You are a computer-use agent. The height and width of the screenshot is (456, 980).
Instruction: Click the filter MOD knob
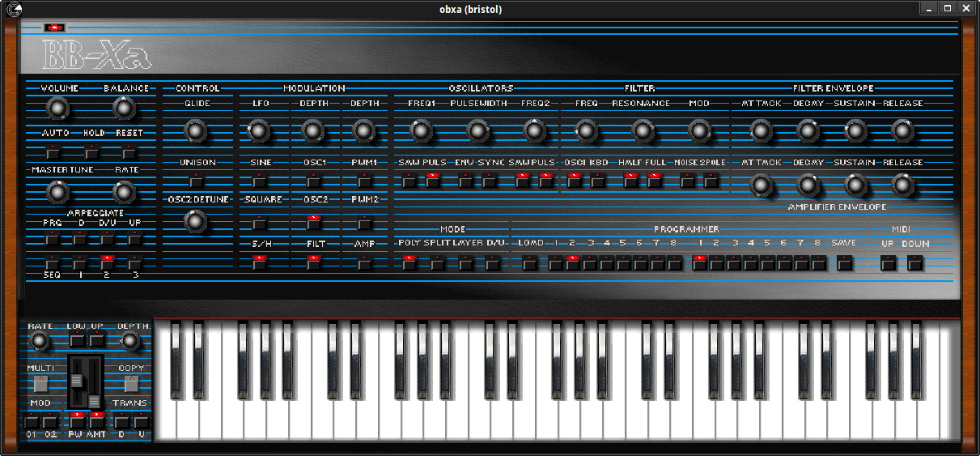699,130
